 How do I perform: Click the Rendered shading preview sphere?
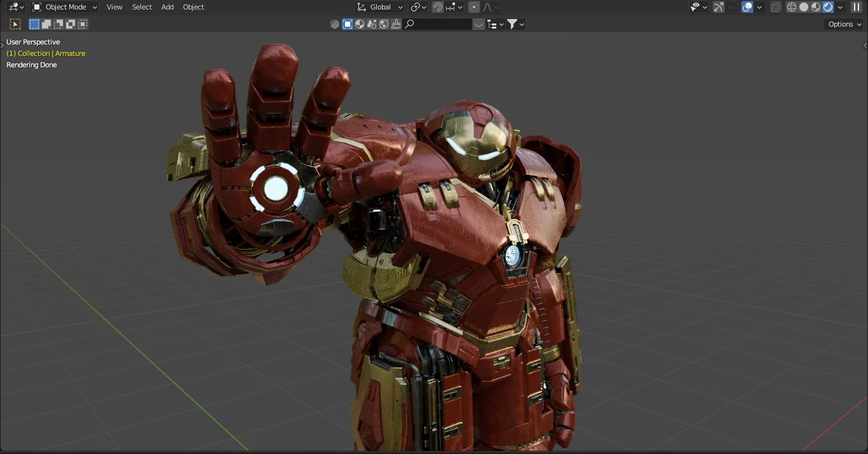828,7
